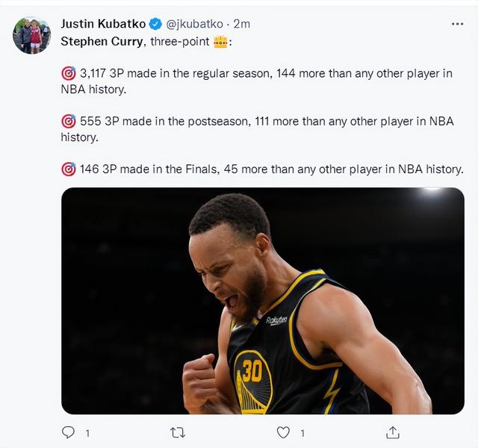
Task: Like the tweet with the heart icon
Action: 283,432
